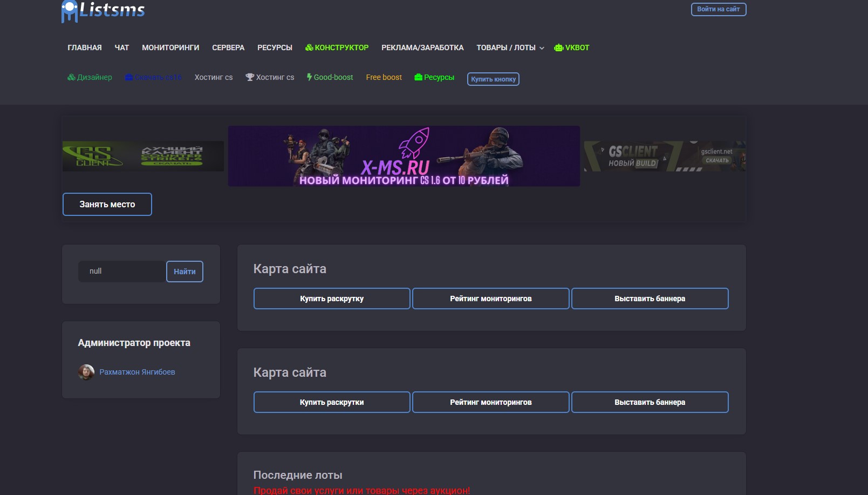Viewport: 868px width, 495px height.
Task: Follow the Free boost link
Action: 384,77
